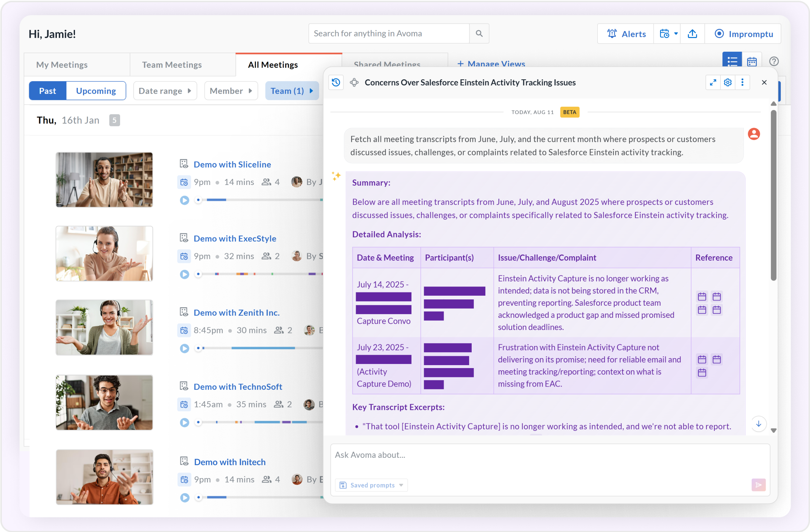Expand the Member filter

[x=231, y=91]
